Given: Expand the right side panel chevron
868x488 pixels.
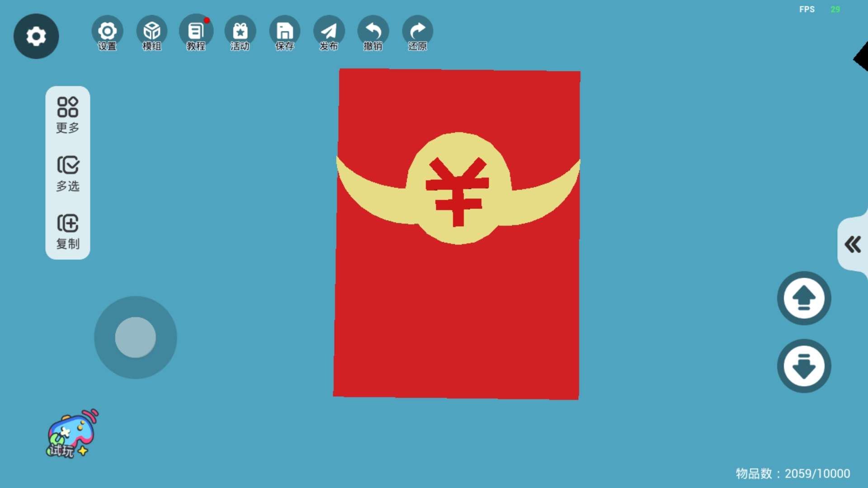Looking at the screenshot, I should pos(853,244).
